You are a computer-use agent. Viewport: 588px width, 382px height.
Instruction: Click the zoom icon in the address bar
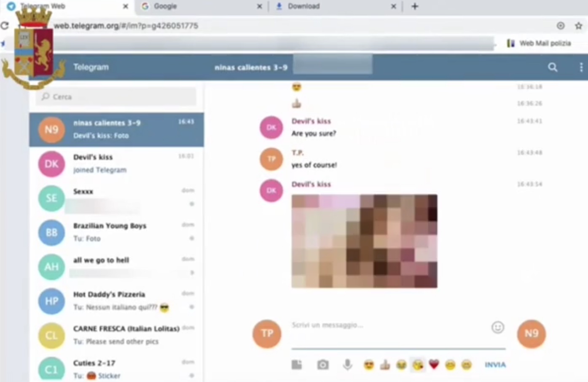(561, 26)
